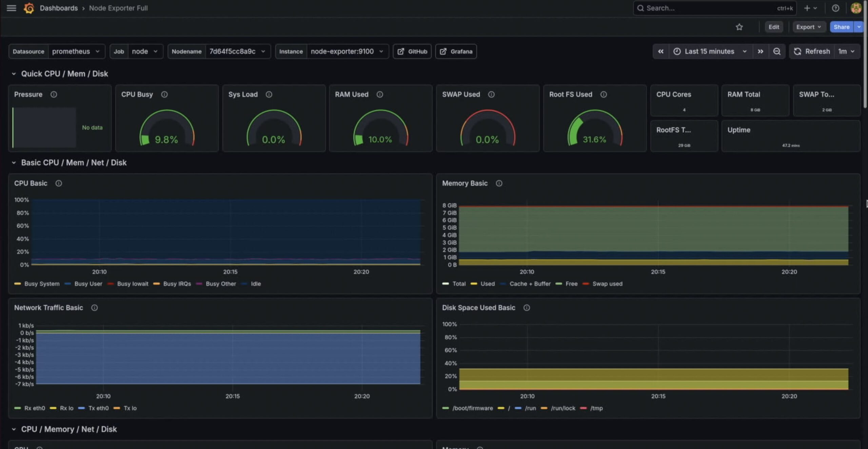868x449 pixels.
Task: Toggle Tx eth0 series in network legend
Action: 98,408
